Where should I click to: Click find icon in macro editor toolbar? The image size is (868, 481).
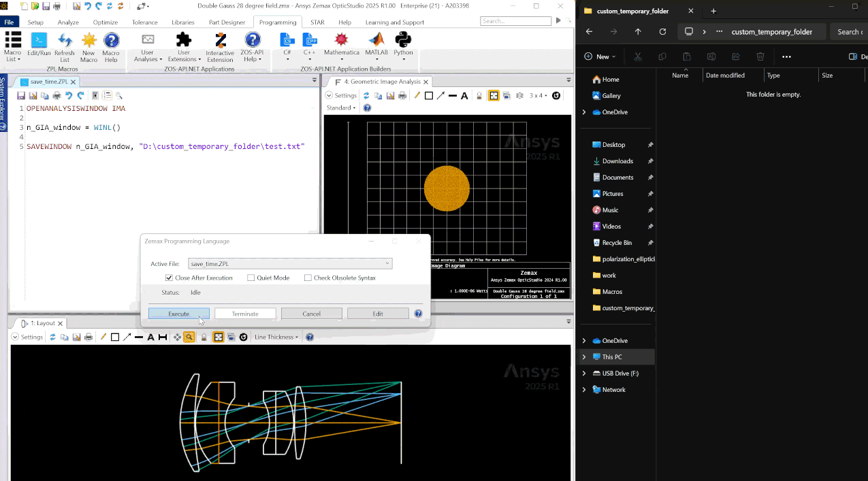pos(119,96)
